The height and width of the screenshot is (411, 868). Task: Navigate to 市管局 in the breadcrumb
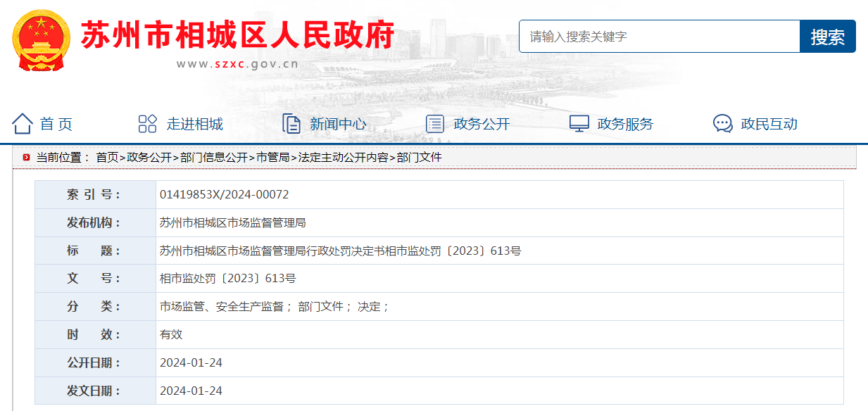[272, 158]
